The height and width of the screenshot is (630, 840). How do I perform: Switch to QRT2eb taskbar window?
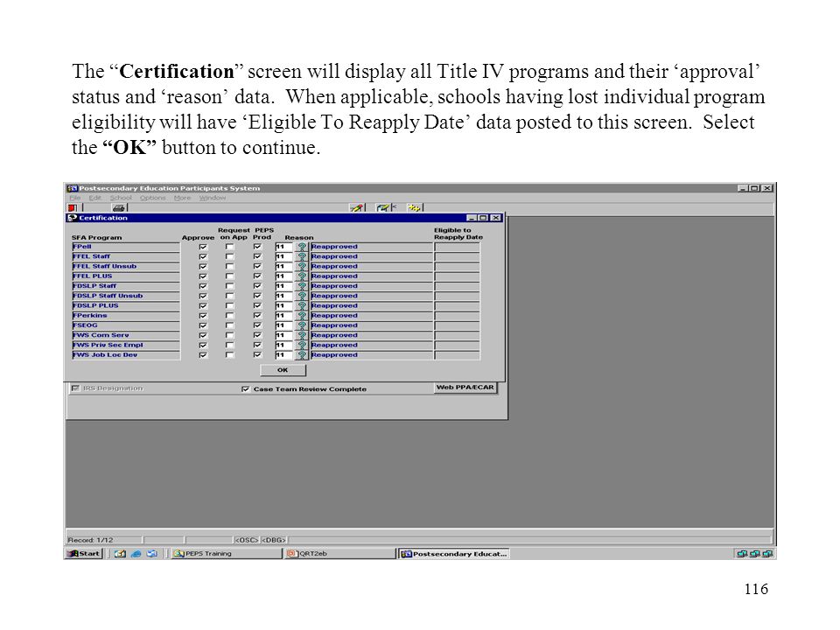pos(339,554)
